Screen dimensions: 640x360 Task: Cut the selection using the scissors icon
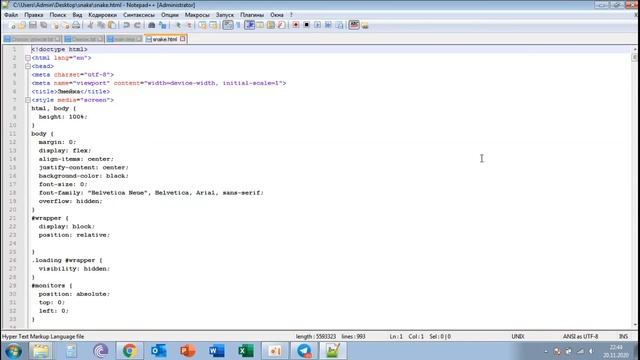click(x=90, y=25)
